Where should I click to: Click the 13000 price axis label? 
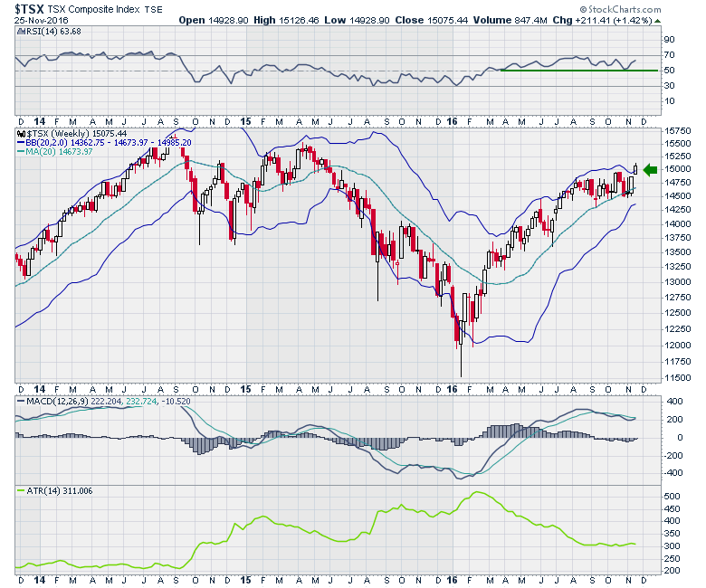point(678,281)
